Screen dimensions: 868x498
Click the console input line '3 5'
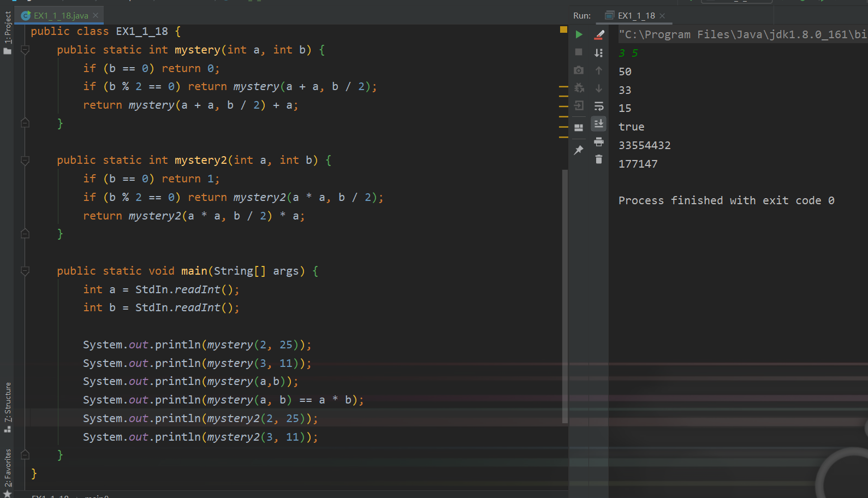click(628, 53)
